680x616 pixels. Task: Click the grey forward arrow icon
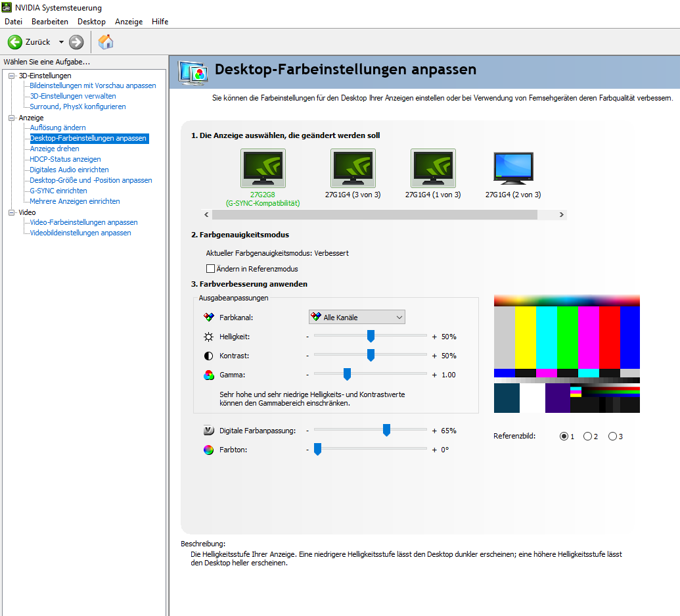[x=76, y=42]
